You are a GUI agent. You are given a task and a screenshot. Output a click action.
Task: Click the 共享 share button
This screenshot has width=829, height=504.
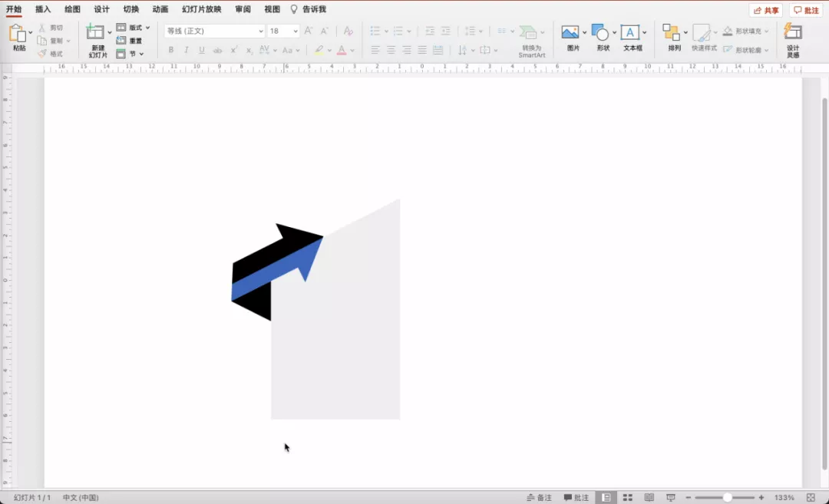(766, 10)
